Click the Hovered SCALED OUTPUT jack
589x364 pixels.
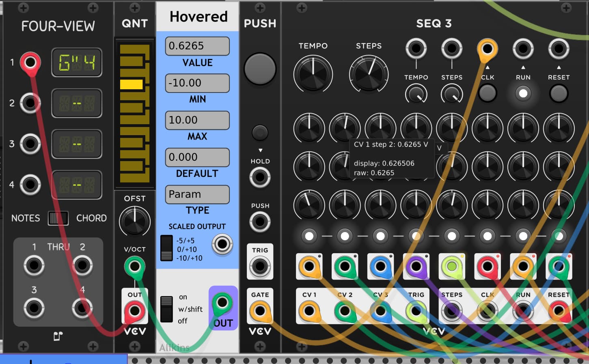tap(222, 244)
